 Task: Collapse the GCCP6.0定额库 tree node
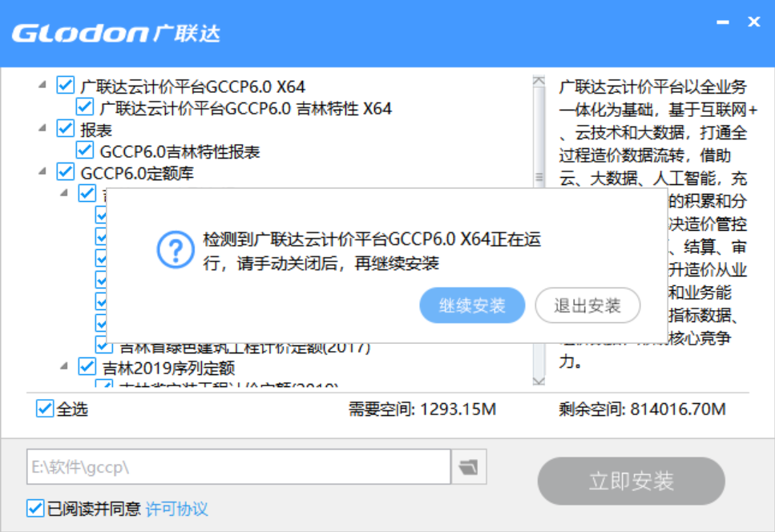click(x=42, y=172)
